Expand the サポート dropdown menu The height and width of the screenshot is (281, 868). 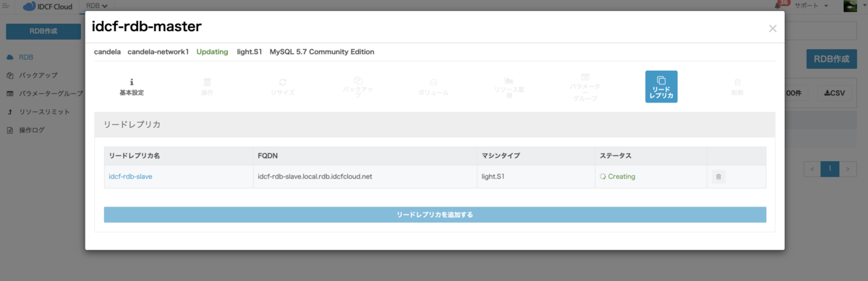812,6
